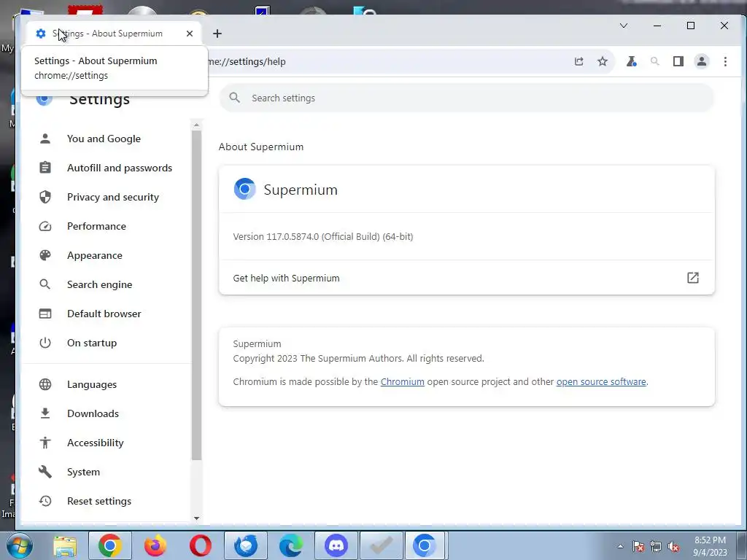Click the Autofill and passwords clipboard icon

45,168
